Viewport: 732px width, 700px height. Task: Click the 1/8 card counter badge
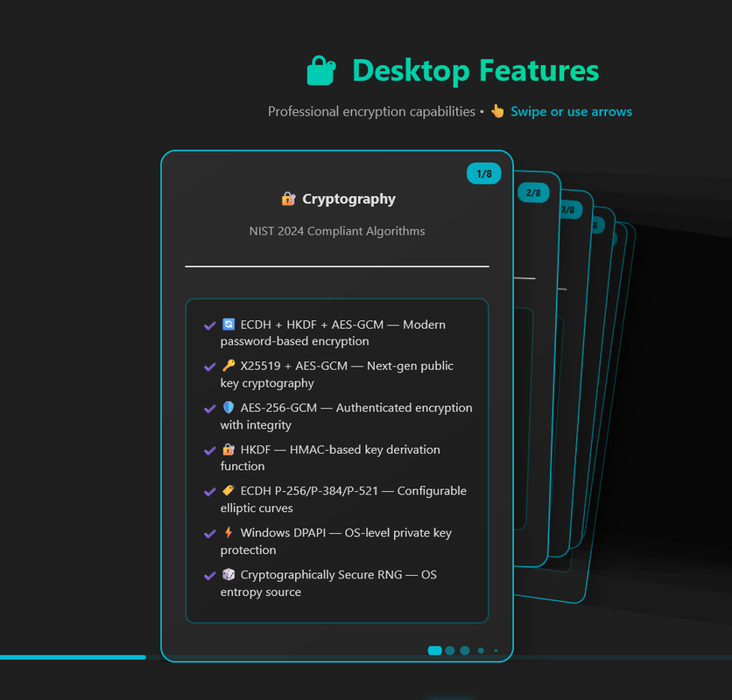[x=483, y=173]
